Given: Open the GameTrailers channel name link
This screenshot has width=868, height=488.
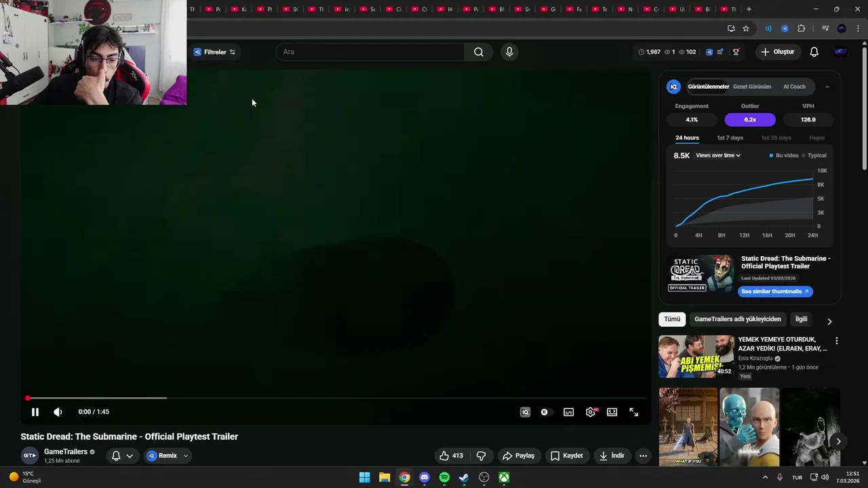Looking at the screenshot, I should 66,451.
